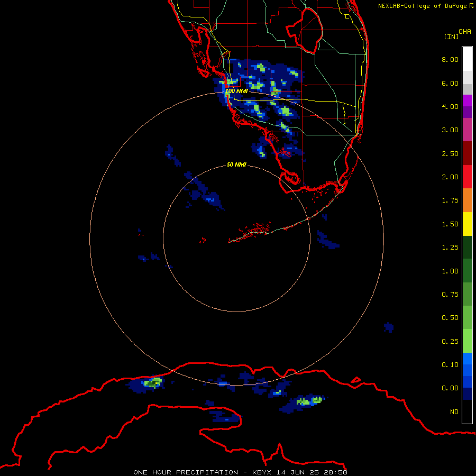Click the 2.50 legend value
Screen dimensions: 476x476
(450, 153)
